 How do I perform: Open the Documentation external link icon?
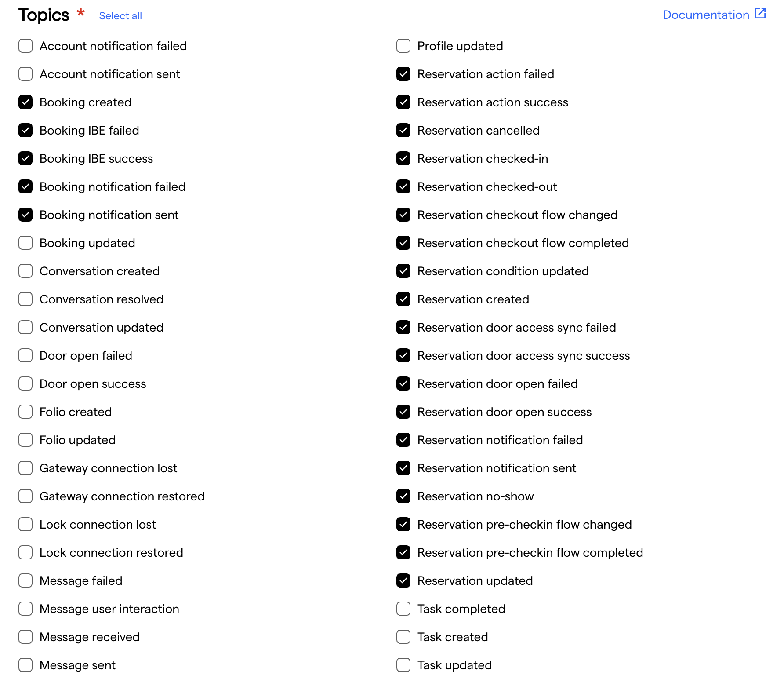[760, 14]
